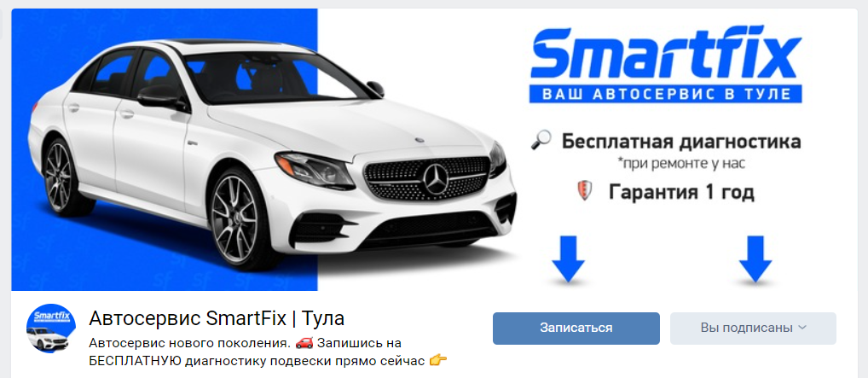Screen dimensions: 868x378
Task: Click the red car emoji in description
Action: (304, 344)
